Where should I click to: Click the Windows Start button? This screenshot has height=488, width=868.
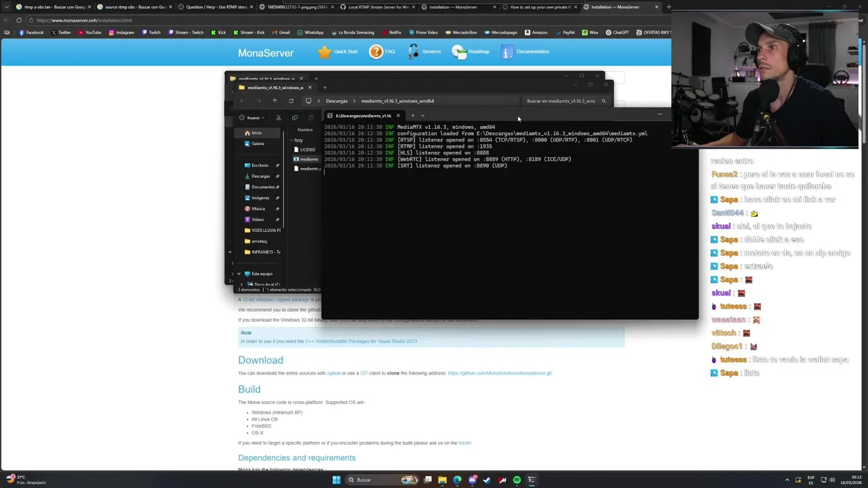336,480
